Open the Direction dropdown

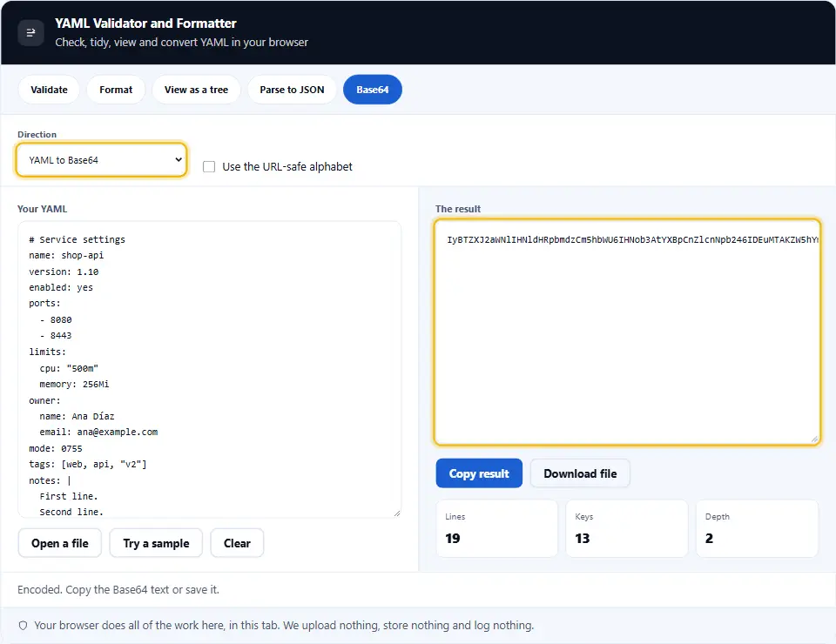pyautogui.click(x=101, y=160)
